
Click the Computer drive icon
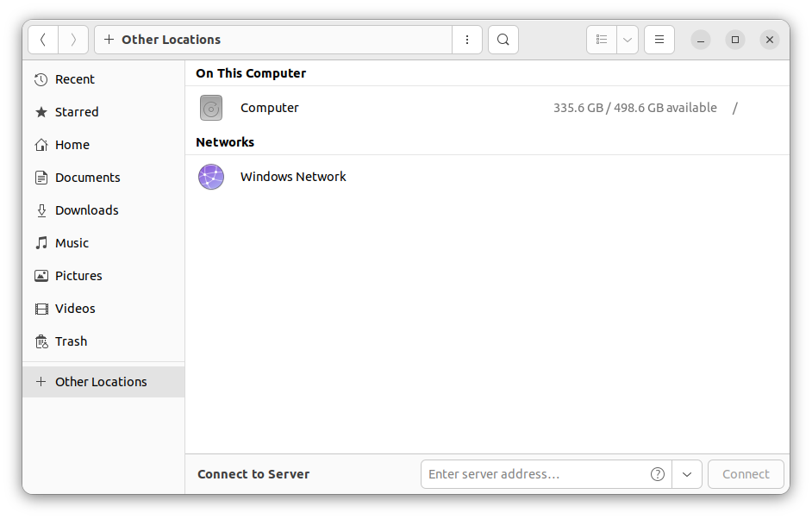pyautogui.click(x=211, y=108)
